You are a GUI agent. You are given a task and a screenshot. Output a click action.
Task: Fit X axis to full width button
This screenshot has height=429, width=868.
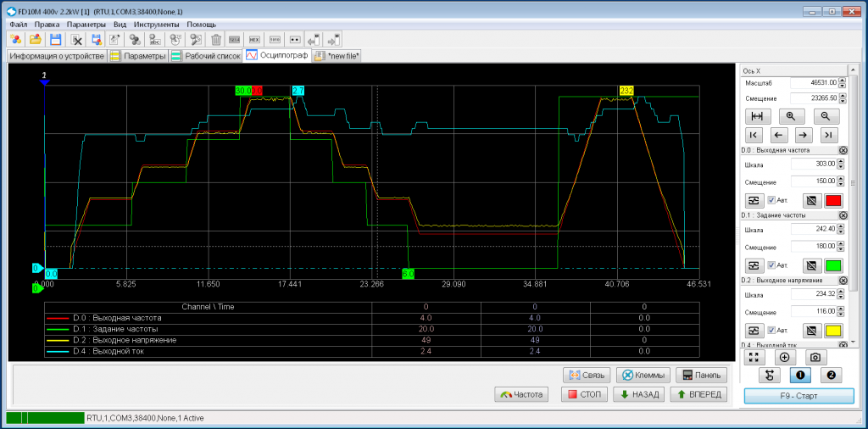757,116
